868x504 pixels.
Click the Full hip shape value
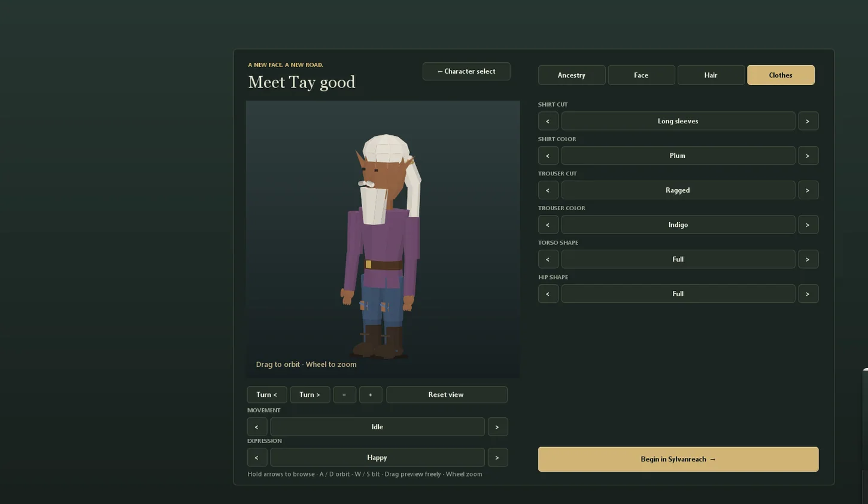tap(678, 294)
